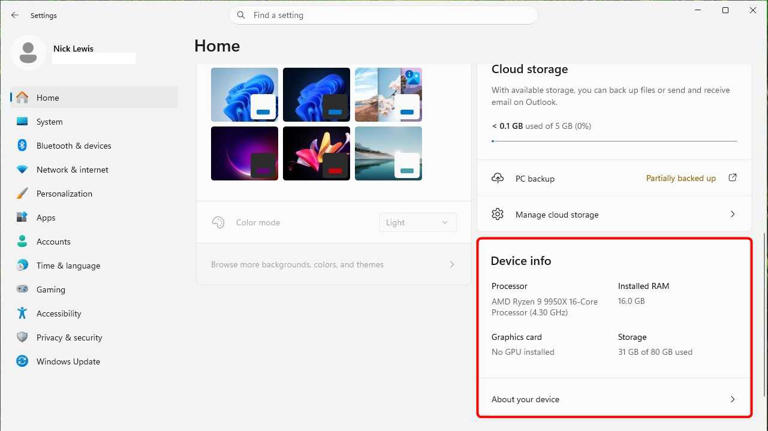Click the < 0.1 GB used of 5 GB text
The width and height of the screenshot is (768, 431).
(x=541, y=126)
